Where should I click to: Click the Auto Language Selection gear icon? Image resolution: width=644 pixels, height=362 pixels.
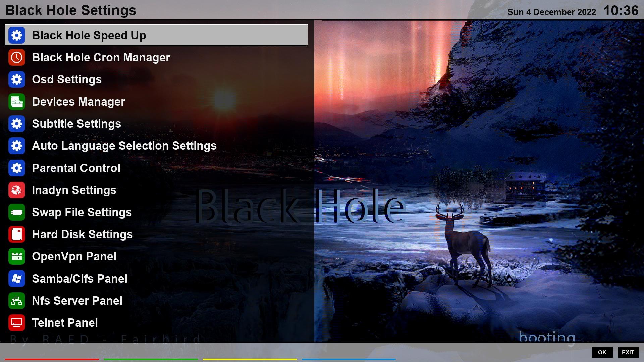(17, 146)
